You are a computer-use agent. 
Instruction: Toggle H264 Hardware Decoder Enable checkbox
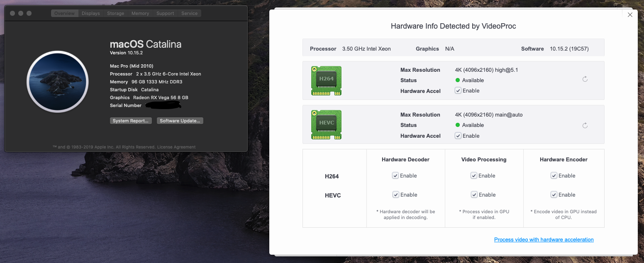[395, 175]
